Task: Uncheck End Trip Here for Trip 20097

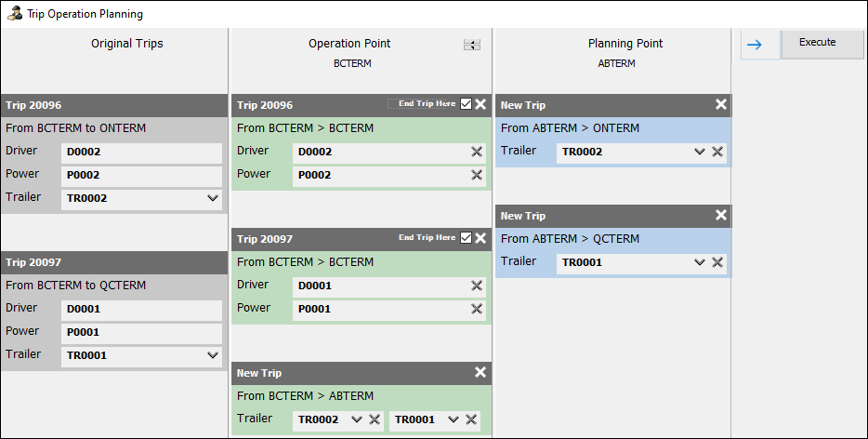Action: [466, 238]
